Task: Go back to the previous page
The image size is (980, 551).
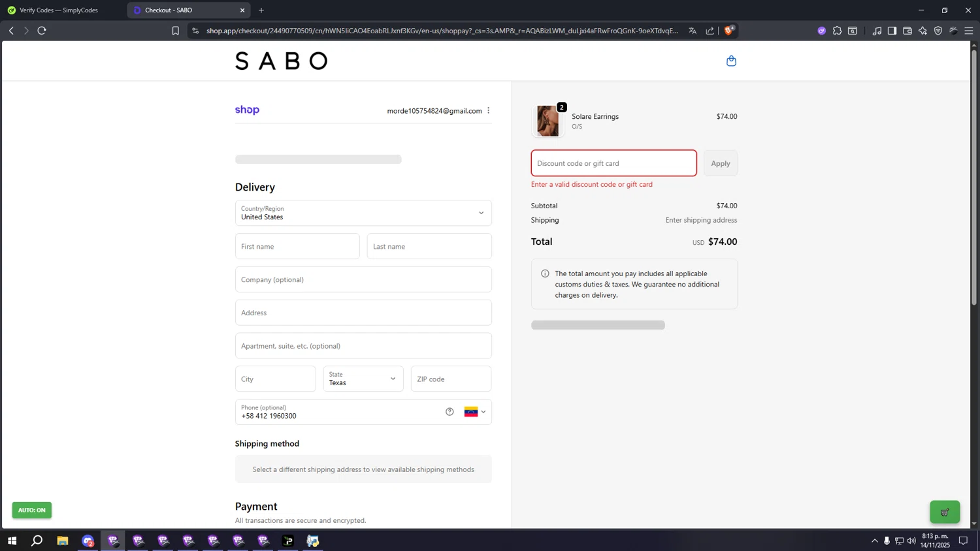Action: point(11,31)
